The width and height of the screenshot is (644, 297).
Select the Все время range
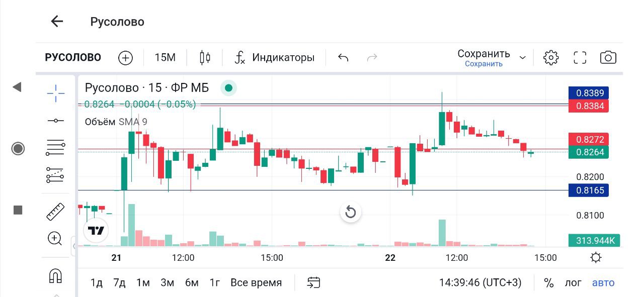256,283
